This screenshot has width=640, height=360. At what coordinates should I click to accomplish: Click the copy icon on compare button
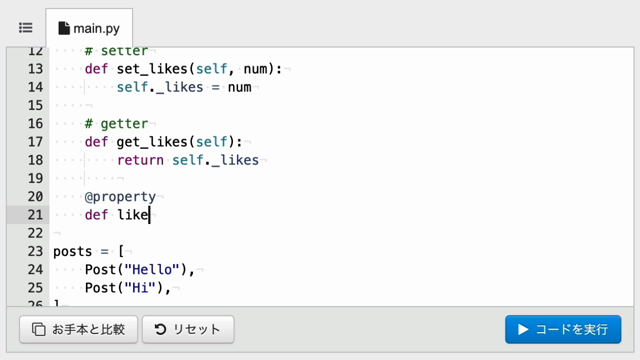point(39,329)
